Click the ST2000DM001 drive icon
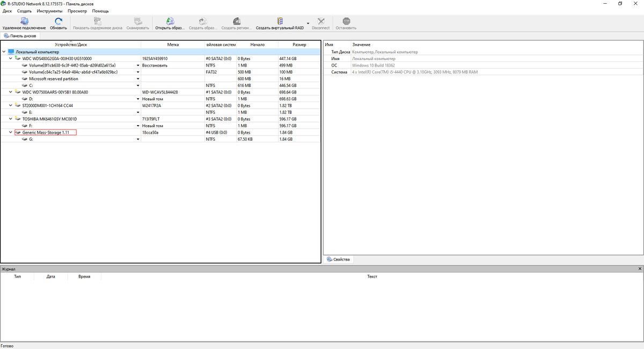Viewport: 644px width, 349px height. pos(18,105)
